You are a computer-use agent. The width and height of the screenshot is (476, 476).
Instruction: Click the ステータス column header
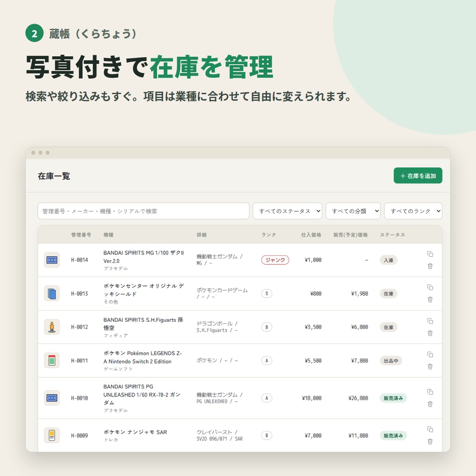click(x=392, y=235)
